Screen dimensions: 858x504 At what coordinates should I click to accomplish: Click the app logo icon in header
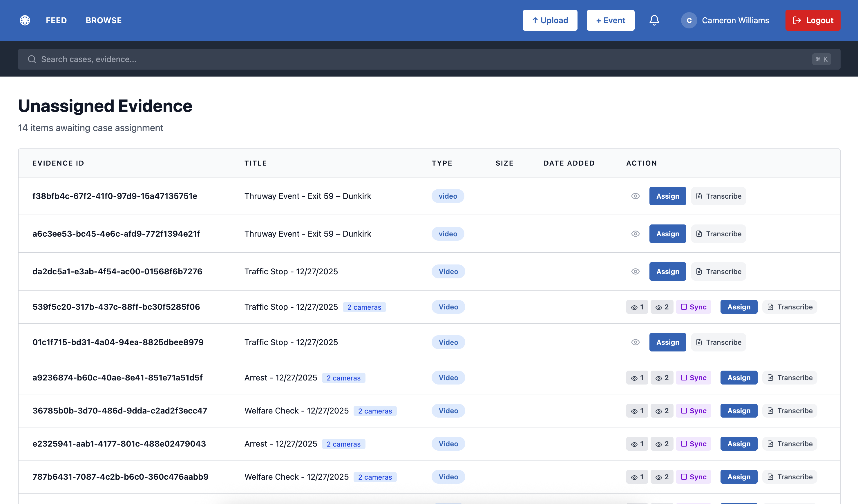[x=25, y=20]
